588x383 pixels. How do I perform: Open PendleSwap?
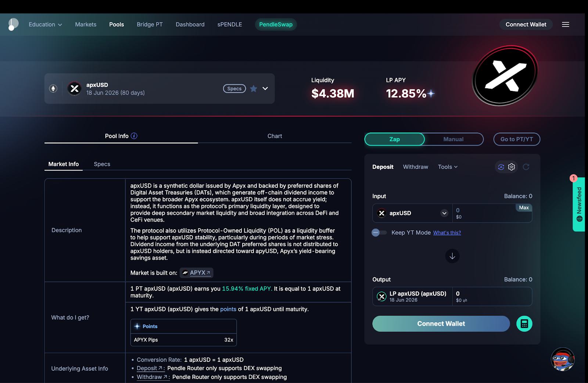(276, 25)
